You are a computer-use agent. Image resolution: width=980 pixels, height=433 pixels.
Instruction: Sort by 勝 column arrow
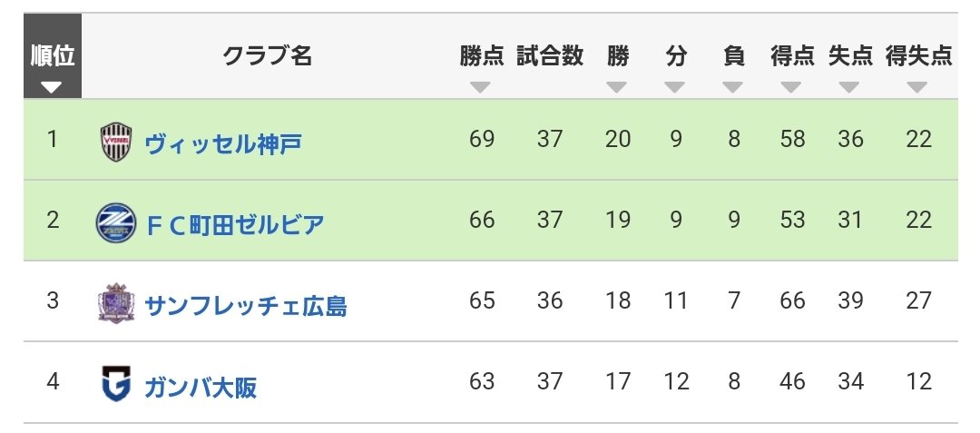(x=617, y=87)
